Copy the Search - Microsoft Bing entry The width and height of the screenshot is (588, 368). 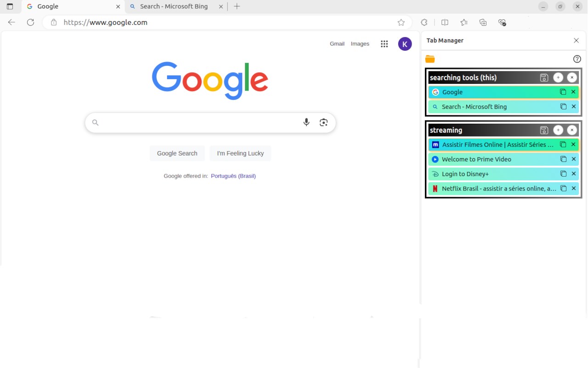coord(563,107)
